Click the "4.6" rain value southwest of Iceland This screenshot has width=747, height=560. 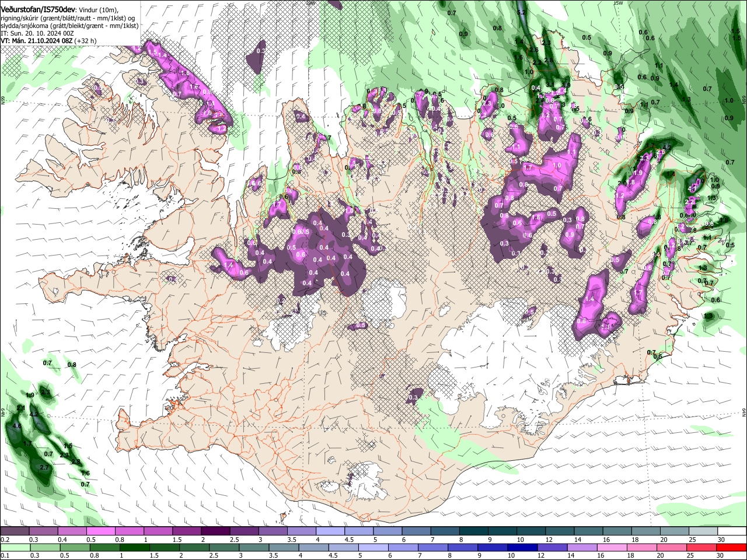point(17,426)
